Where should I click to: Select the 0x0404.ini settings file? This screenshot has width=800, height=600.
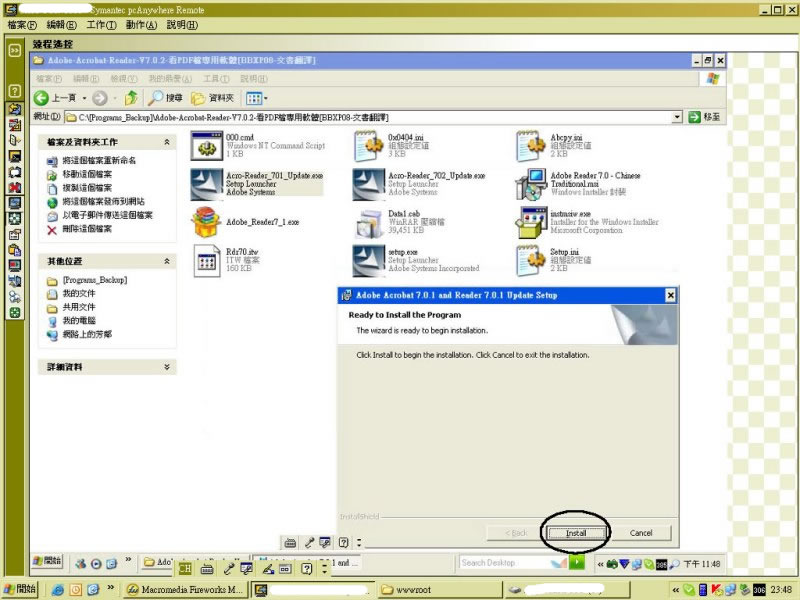(x=391, y=145)
